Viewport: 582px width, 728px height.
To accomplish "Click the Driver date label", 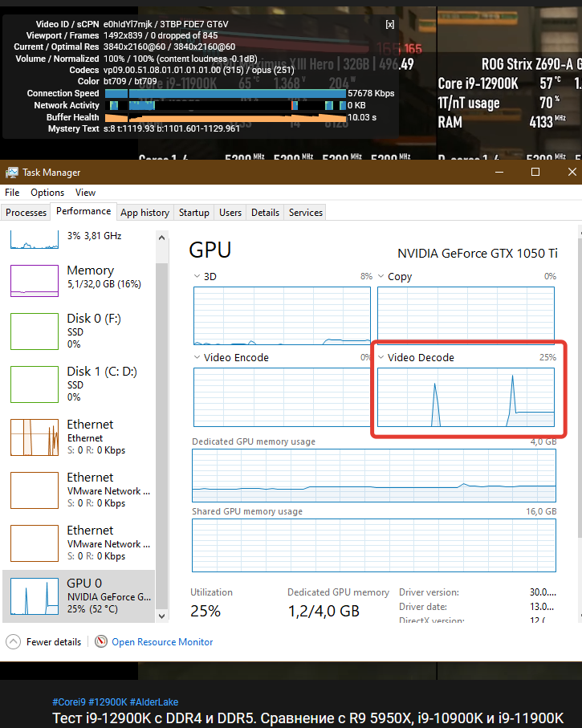I will 423,607.
